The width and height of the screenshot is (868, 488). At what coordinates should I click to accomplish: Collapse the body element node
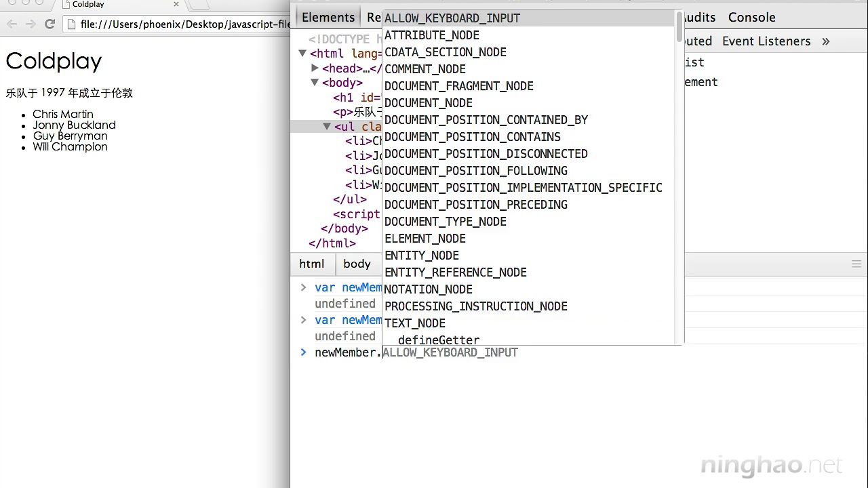315,83
